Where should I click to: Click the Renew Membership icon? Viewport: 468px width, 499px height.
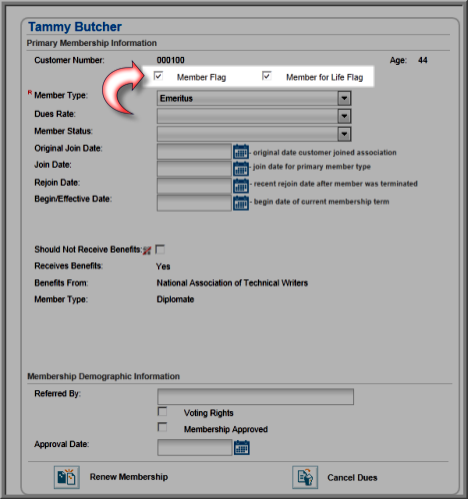tap(67, 477)
